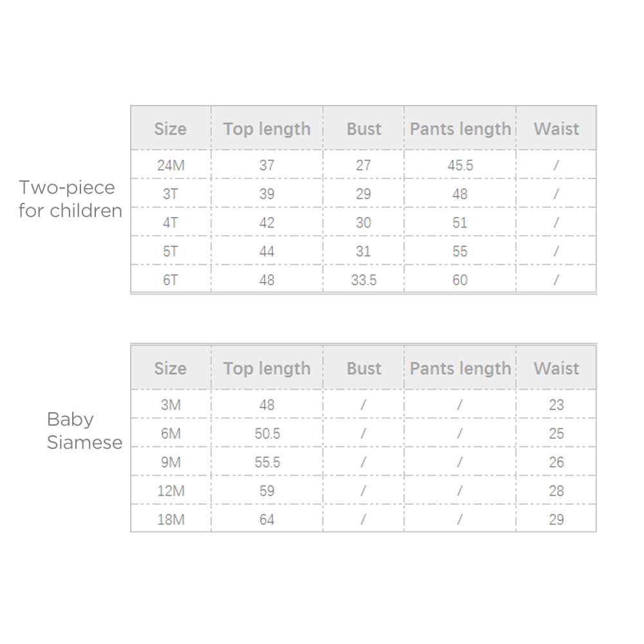Click the 'Baby Siamese' label
The width and height of the screenshot is (644, 644).
coord(84,431)
